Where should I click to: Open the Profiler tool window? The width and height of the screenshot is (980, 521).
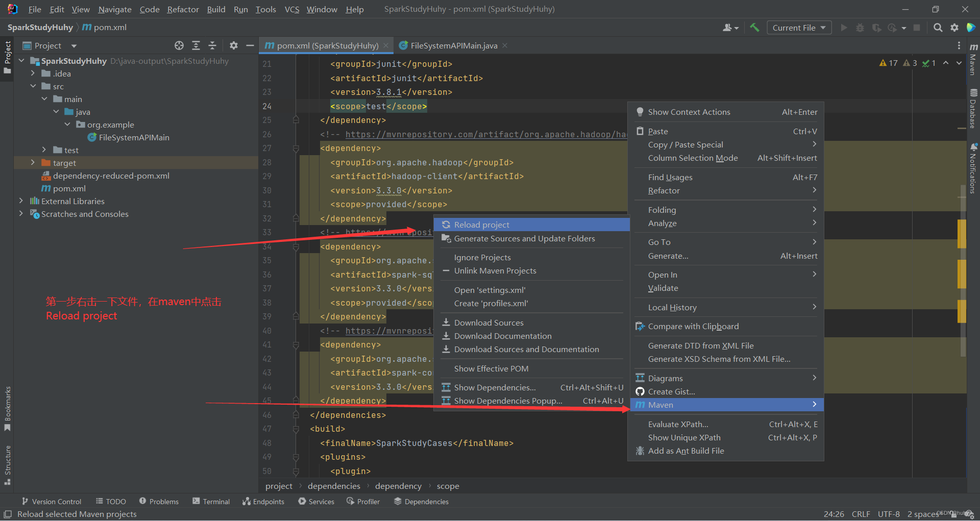(x=363, y=502)
